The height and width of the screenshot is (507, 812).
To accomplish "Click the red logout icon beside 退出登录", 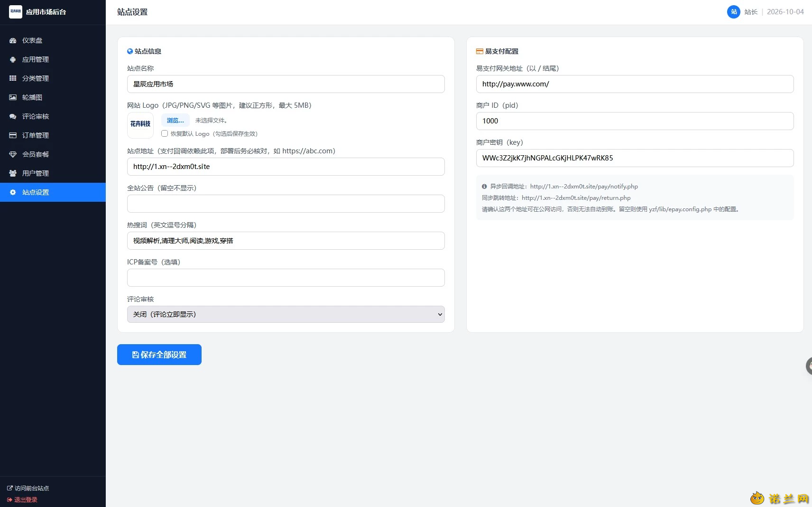I will [10, 499].
